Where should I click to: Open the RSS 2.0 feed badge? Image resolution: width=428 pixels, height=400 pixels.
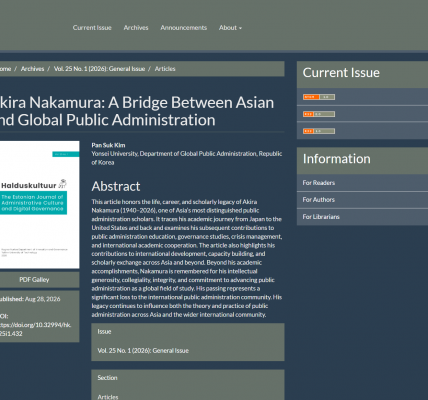(319, 114)
